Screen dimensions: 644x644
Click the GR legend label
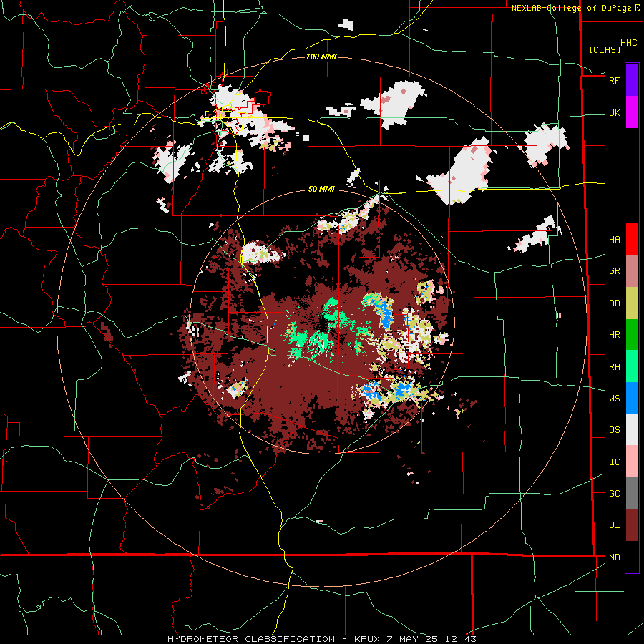coord(614,271)
